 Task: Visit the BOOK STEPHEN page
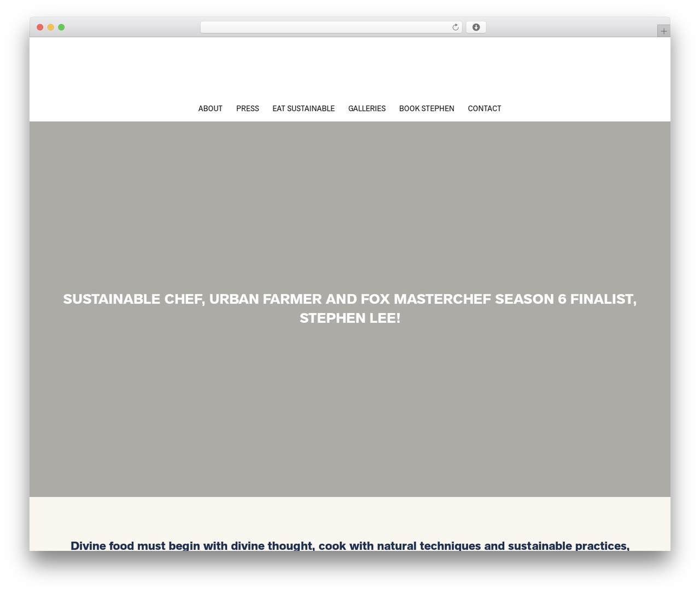tap(427, 108)
